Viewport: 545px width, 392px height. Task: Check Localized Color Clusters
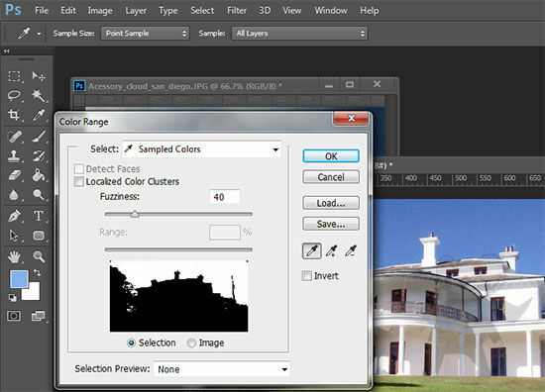click(x=79, y=181)
